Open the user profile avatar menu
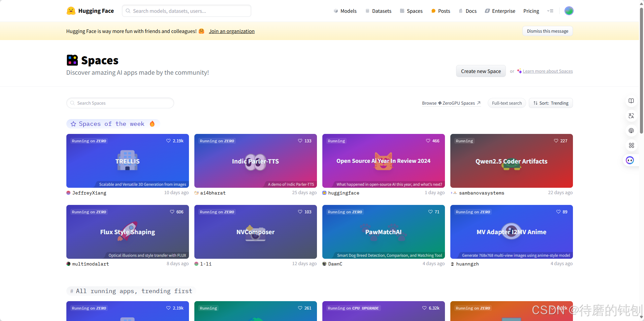The height and width of the screenshot is (321, 644). (569, 11)
